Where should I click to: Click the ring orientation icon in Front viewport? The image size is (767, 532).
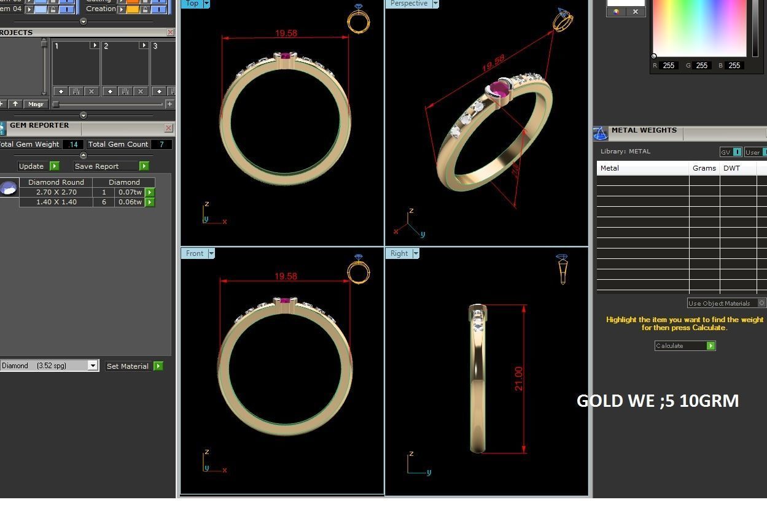pos(358,269)
